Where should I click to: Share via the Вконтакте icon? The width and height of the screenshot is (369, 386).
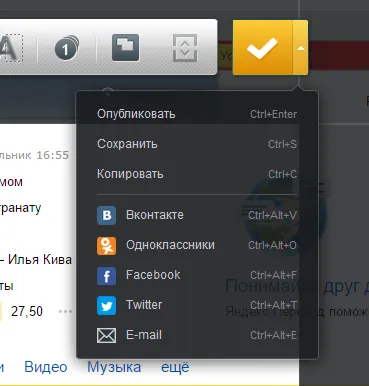[107, 215]
